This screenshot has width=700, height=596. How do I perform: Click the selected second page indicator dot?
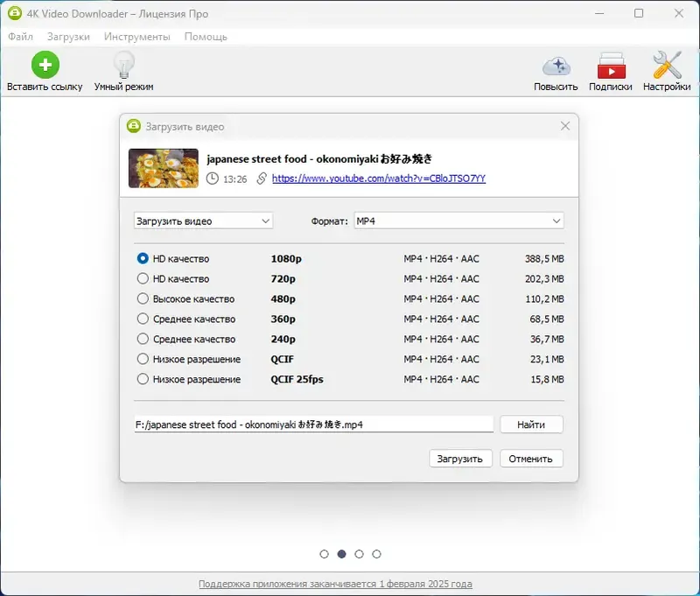point(341,554)
